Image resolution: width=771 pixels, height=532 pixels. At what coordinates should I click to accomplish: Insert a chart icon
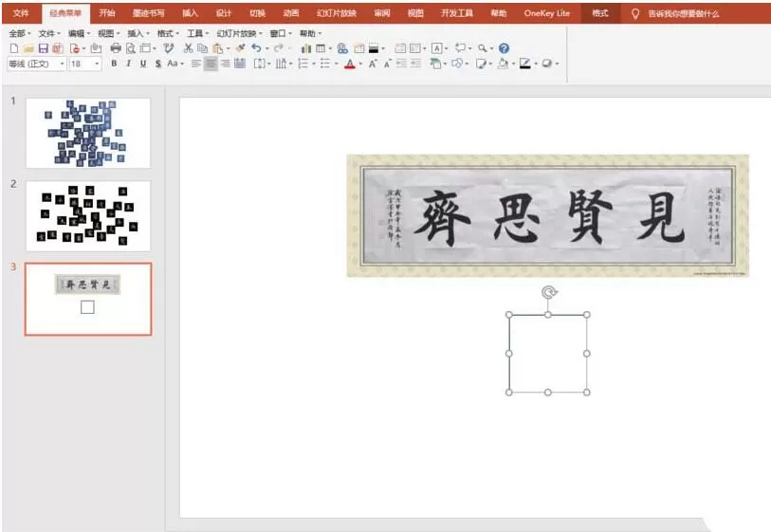tap(306, 48)
